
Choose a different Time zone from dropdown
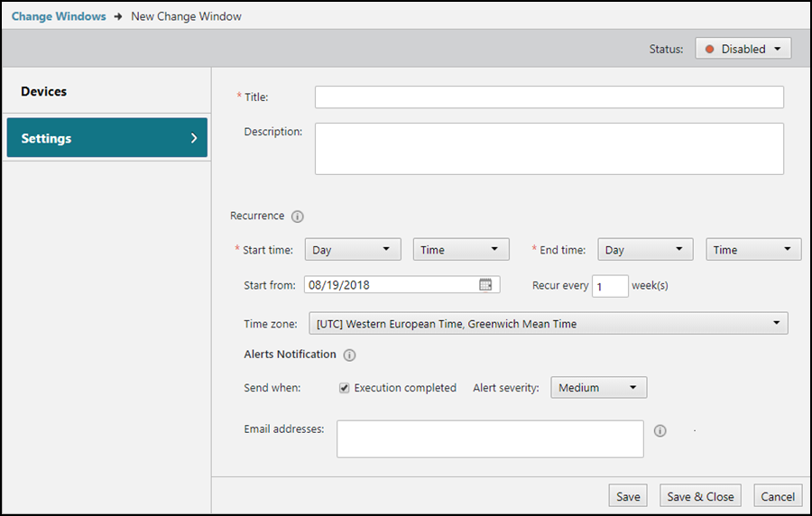[x=548, y=324]
